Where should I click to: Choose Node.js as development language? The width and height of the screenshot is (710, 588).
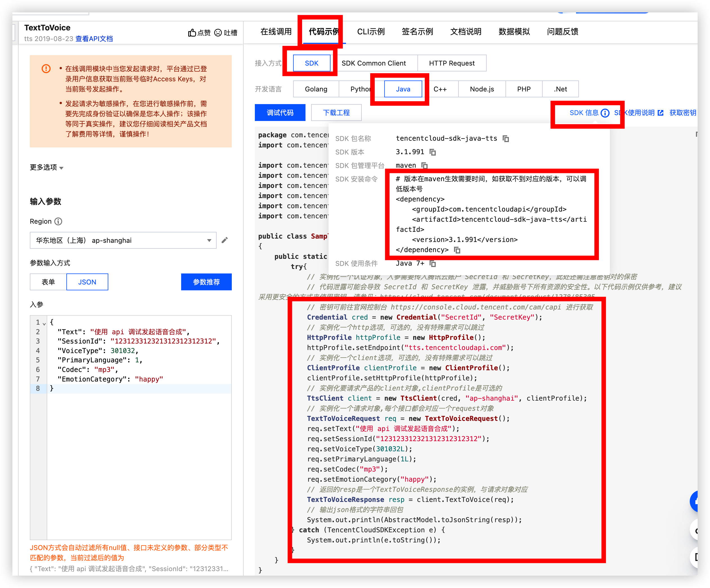point(482,89)
